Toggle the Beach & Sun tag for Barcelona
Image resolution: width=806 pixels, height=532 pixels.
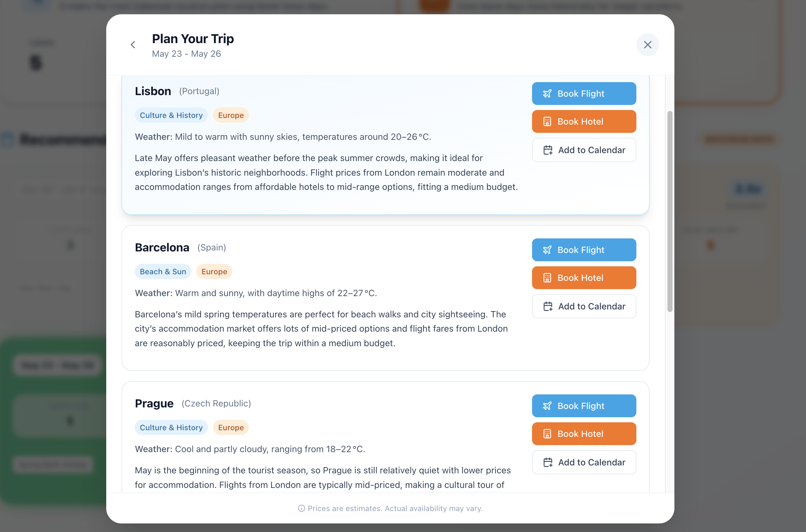(x=162, y=271)
